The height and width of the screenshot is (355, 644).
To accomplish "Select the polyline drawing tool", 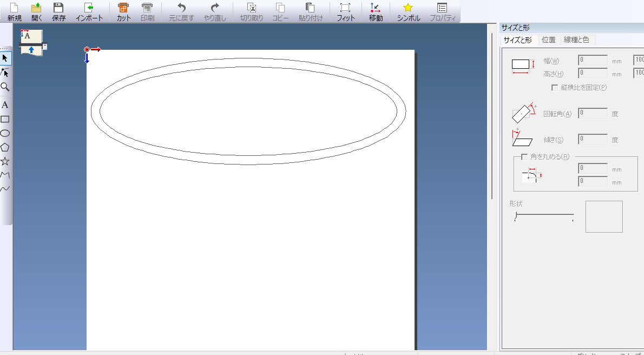I will click(x=5, y=175).
